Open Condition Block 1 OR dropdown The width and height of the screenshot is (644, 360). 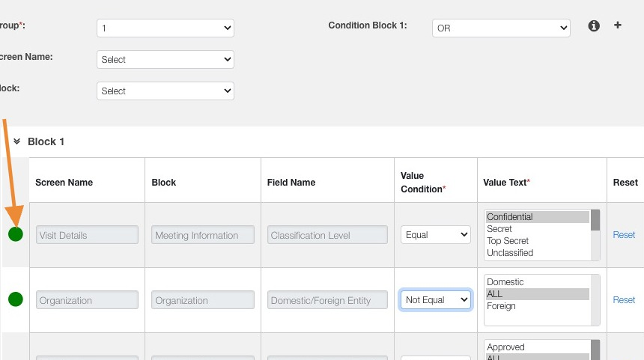(501, 28)
